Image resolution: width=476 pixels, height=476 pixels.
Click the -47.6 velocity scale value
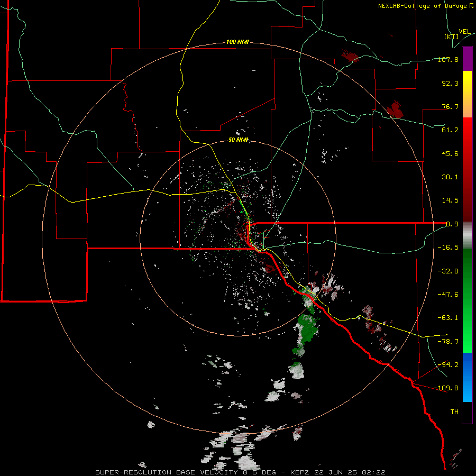pos(448,295)
